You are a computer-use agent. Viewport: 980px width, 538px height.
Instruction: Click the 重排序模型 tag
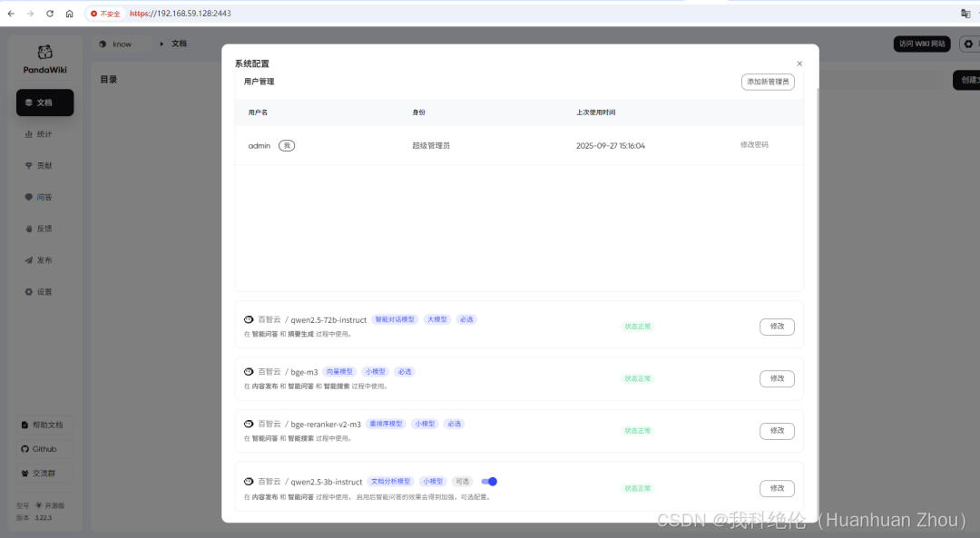[x=386, y=424]
